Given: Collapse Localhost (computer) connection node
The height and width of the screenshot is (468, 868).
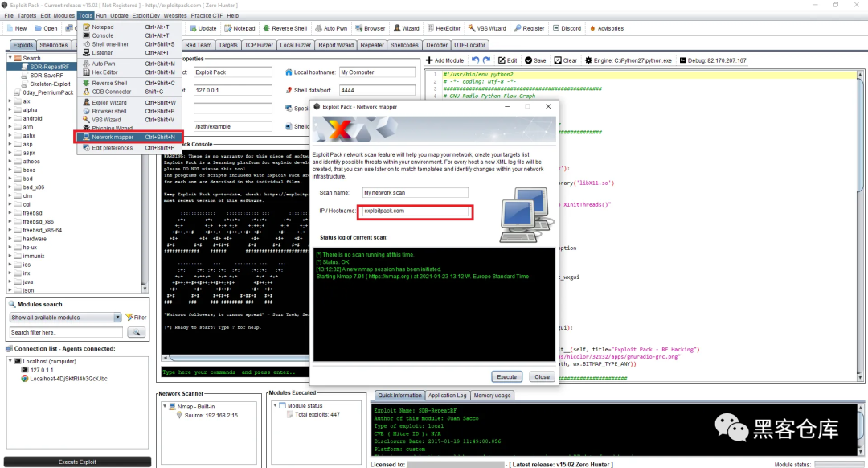Looking at the screenshot, I should pos(10,361).
